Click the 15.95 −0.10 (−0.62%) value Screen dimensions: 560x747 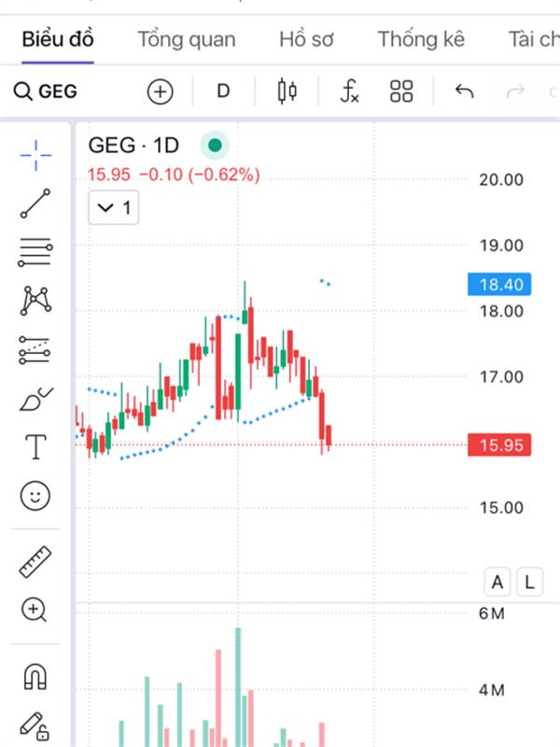(x=174, y=175)
